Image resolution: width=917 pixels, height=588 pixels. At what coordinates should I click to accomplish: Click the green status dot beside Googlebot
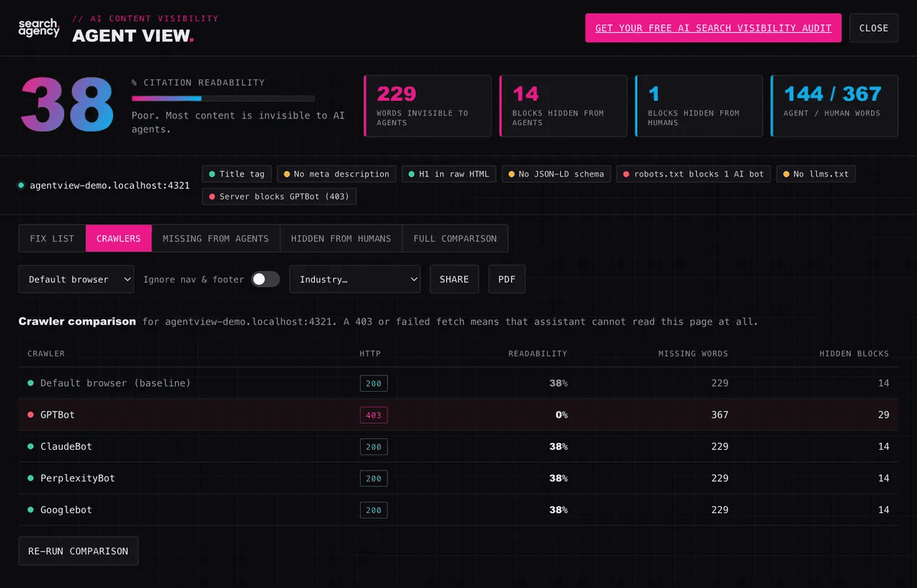31,510
